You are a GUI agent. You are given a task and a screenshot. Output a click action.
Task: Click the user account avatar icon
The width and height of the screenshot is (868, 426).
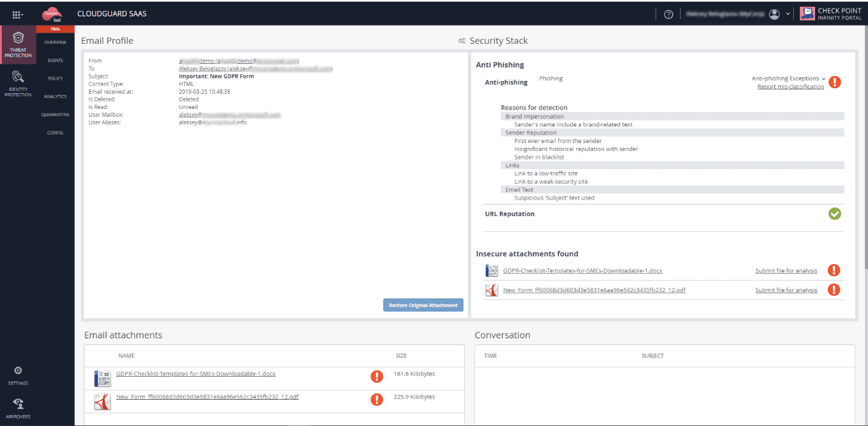point(774,14)
